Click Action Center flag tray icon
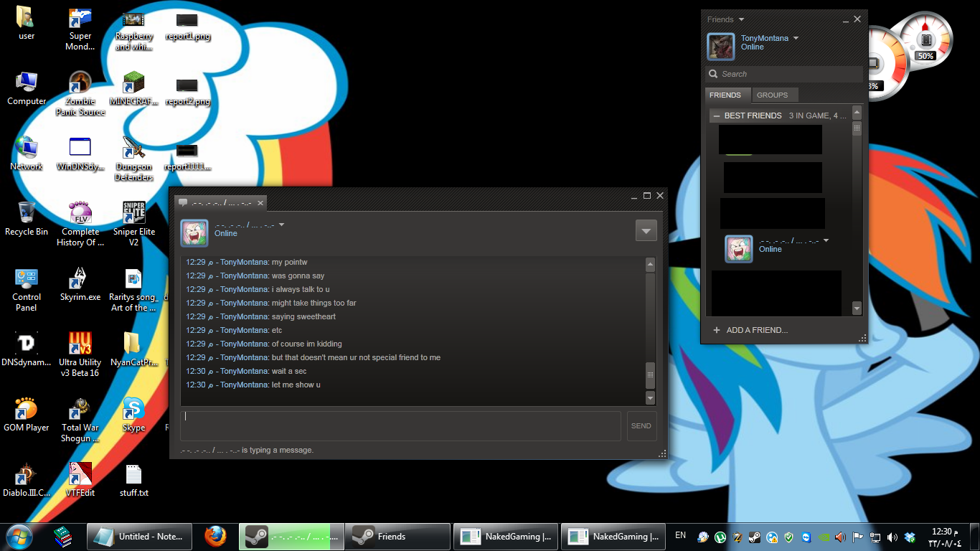The width and height of the screenshot is (980, 551). coord(857,537)
